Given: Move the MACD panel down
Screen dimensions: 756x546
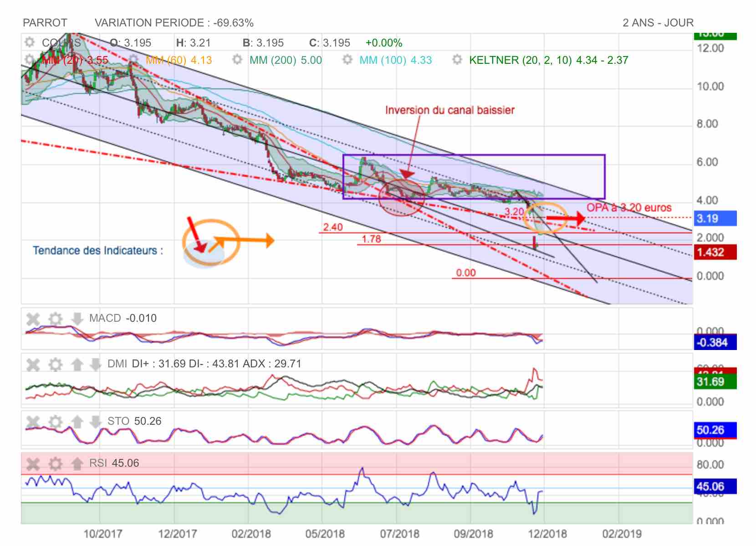Looking at the screenshot, I should pos(77,319).
